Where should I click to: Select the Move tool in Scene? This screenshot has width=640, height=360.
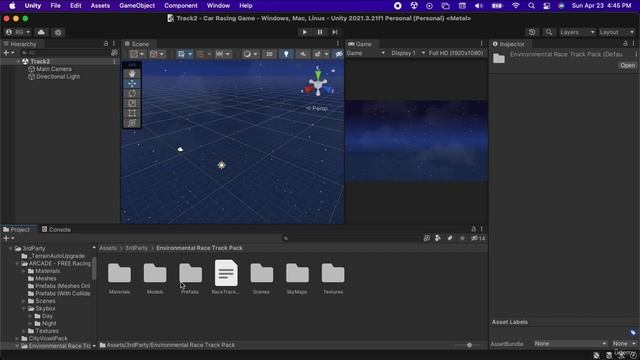tap(132, 84)
